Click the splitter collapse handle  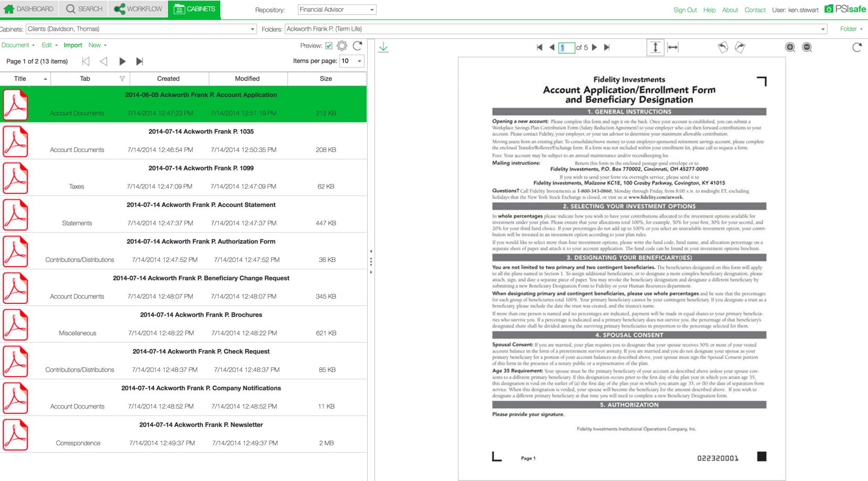pyautogui.click(x=371, y=261)
